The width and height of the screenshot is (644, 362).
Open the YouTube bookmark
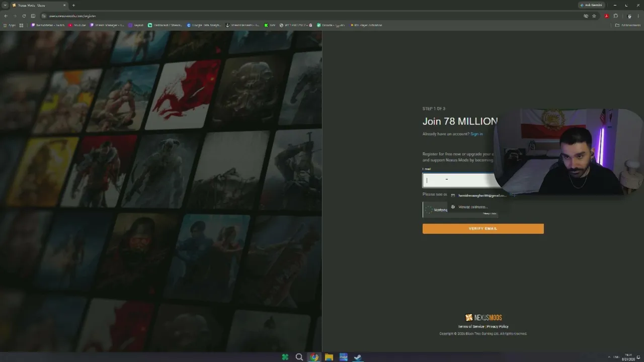[77, 25]
